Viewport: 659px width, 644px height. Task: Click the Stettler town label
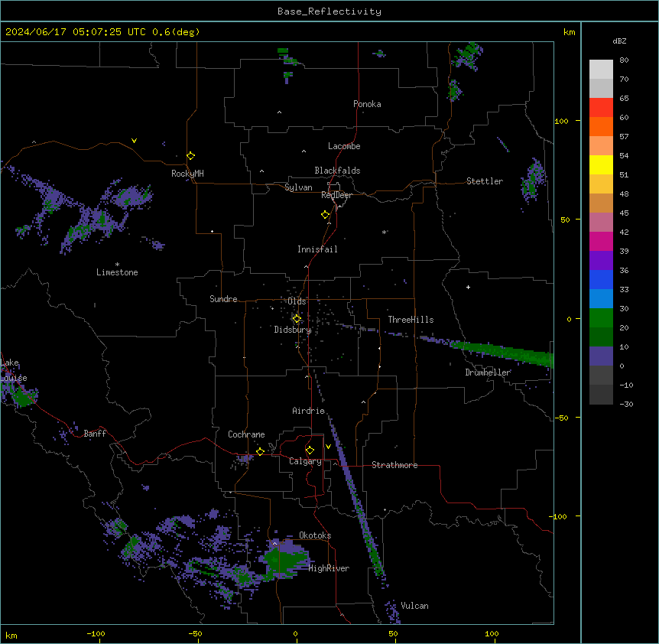(x=485, y=181)
